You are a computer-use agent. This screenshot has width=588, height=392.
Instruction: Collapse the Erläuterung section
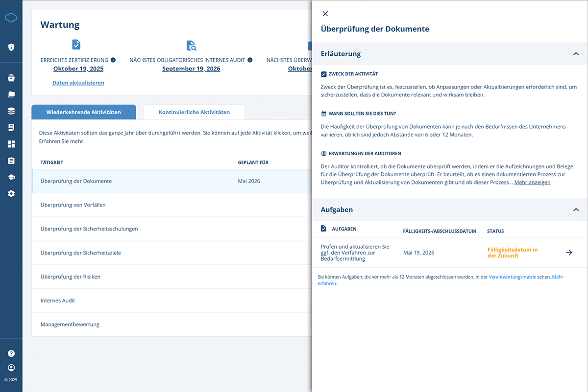click(x=576, y=54)
